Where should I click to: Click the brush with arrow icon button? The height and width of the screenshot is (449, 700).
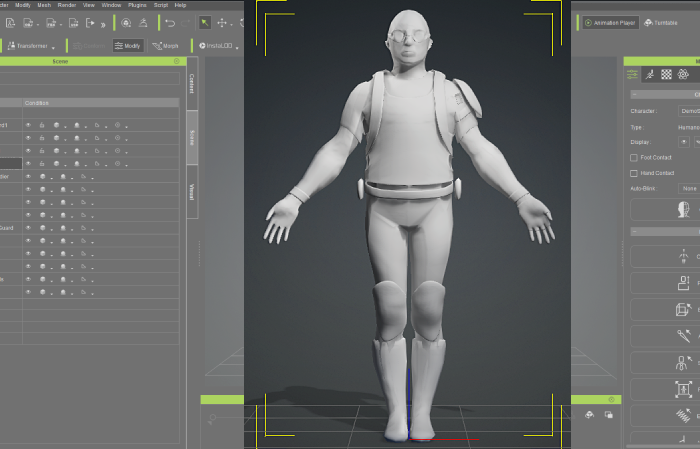[683, 336]
